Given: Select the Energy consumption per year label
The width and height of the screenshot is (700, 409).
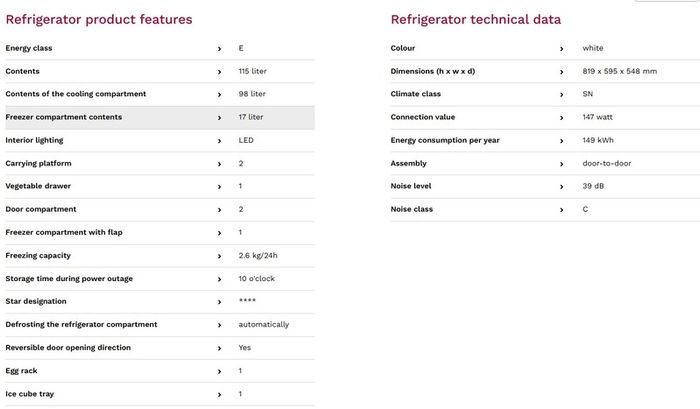Looking at the screenshot, I should (x=445, y=140).
